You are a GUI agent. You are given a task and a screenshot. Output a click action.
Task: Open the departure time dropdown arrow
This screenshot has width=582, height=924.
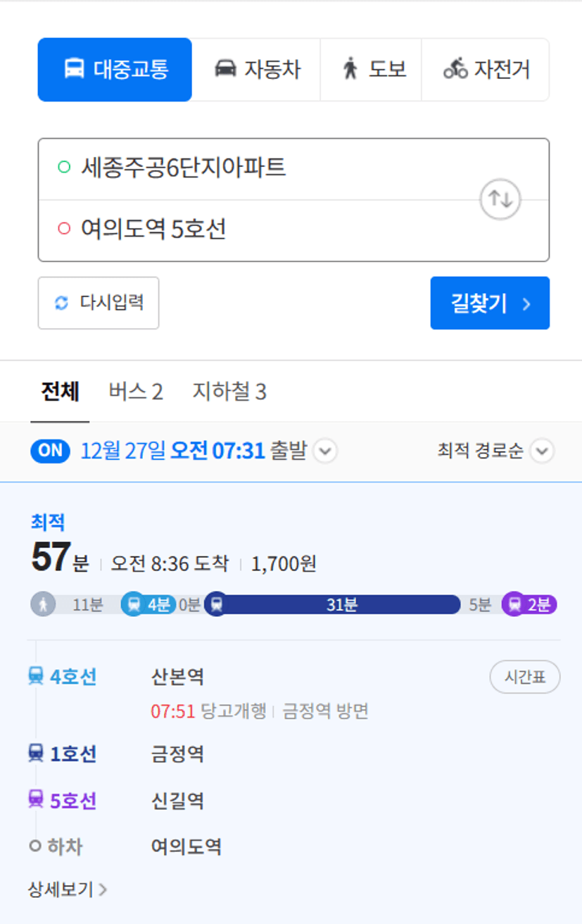[324, 451]
